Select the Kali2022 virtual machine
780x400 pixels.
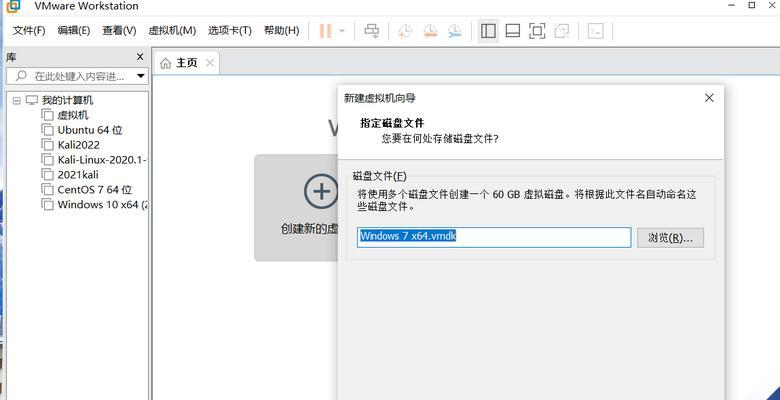click(x=79, y=145)
